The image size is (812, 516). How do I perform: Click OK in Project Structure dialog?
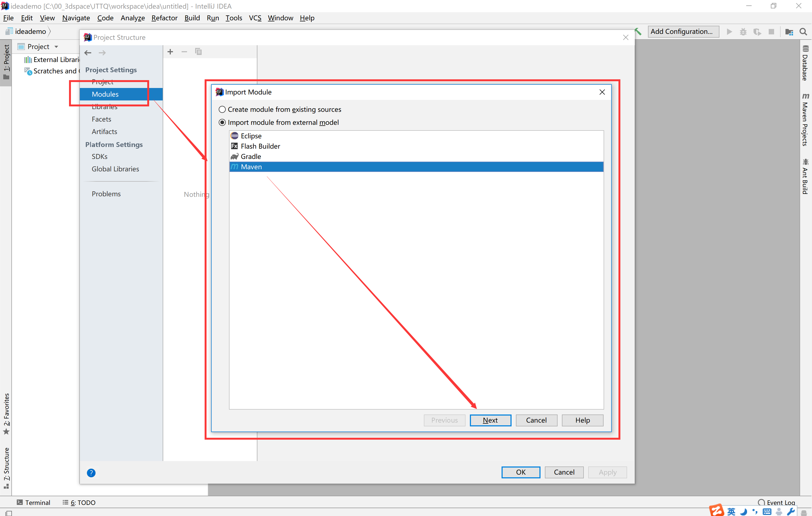(520, 472)
